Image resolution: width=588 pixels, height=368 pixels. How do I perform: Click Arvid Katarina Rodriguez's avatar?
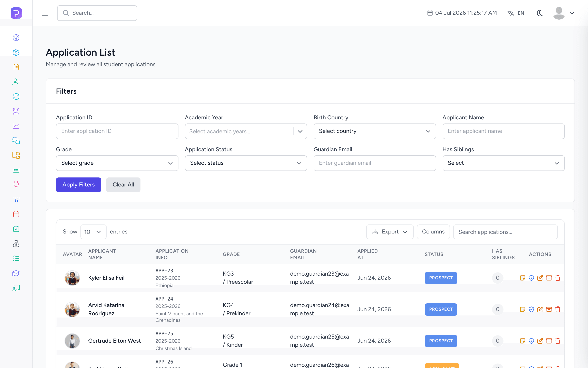coord(72,309)
